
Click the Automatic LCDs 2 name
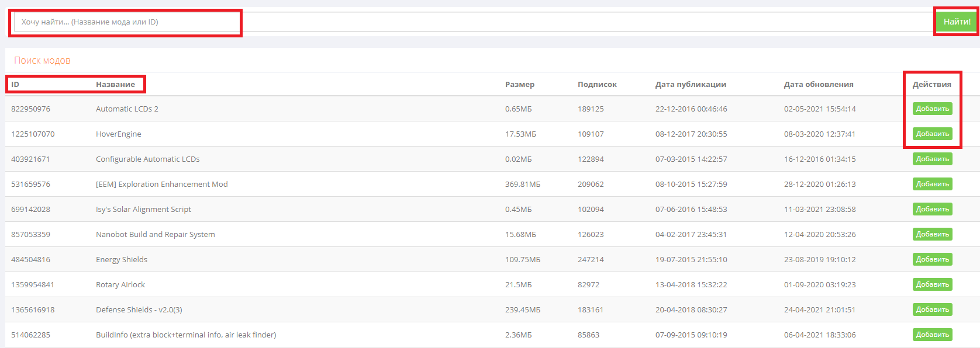[127, 109]
